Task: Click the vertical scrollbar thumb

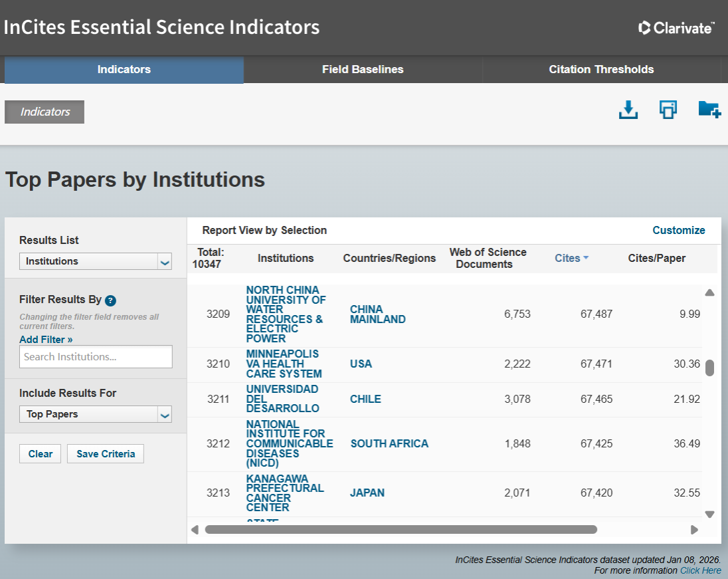Action: tap(709, 368)
